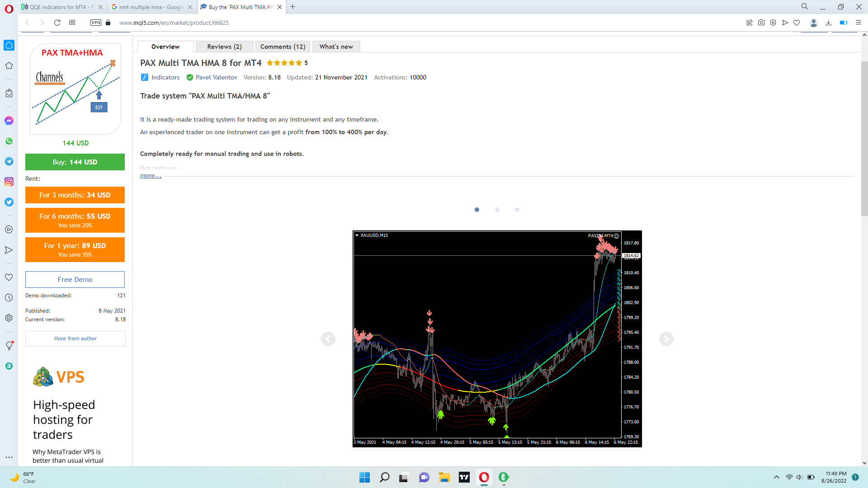Screen dimensions: 868x488
Task: Switch to the Reviews (2) tab
Action: tap(224, 47)
